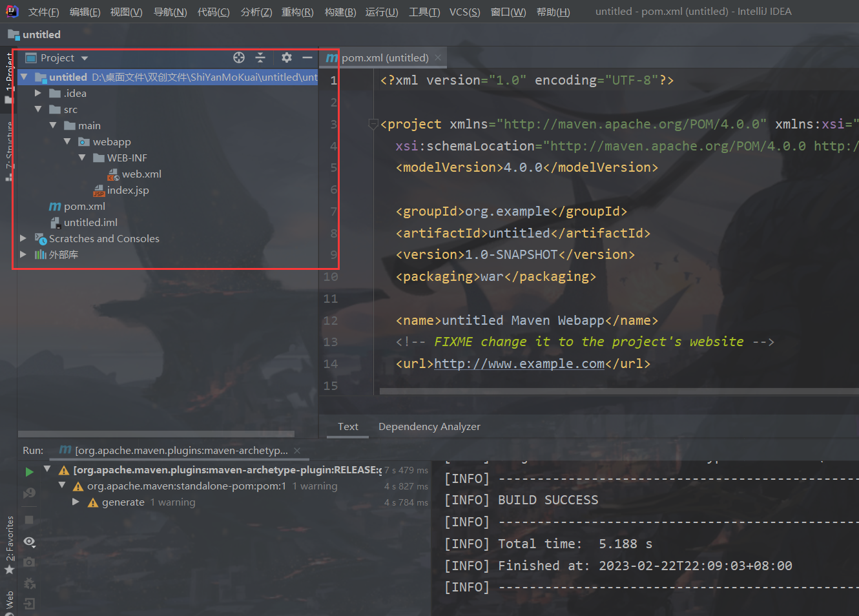Hide the Project tool window panel
Viewport: 859px width, 616px height.
(x=307, y=57)
